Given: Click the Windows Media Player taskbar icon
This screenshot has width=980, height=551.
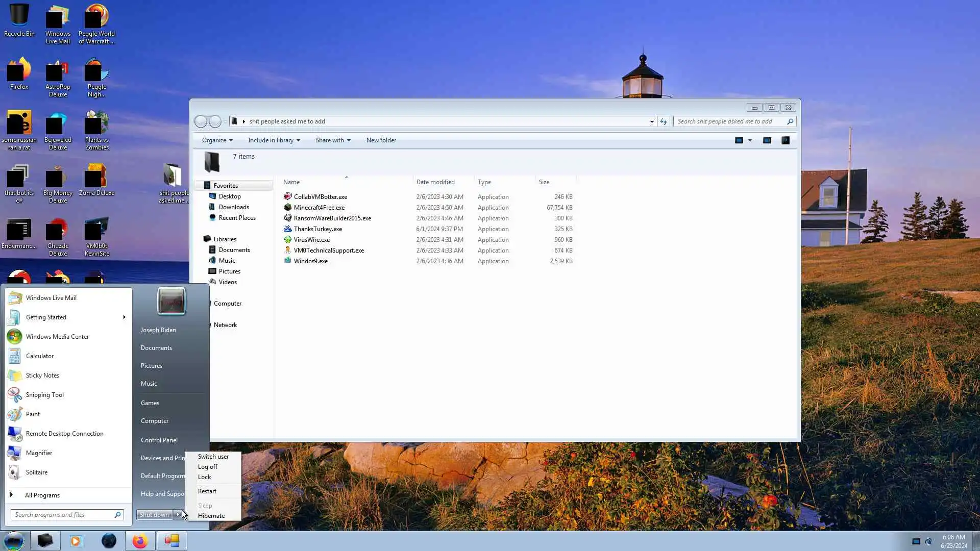Looking at the screenshot, I should pyautogui.click(x=76, y=541).
